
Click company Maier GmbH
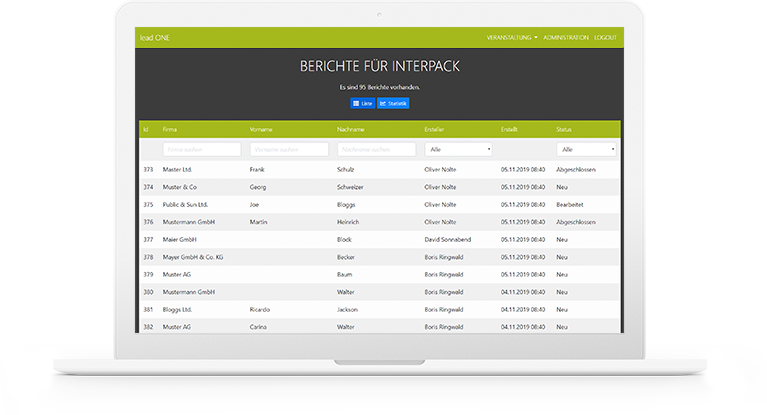[x=180, y=240]
